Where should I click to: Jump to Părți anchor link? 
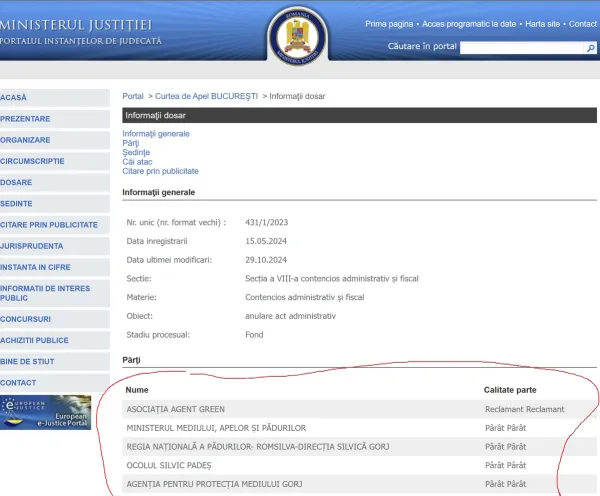coord(131,143)
